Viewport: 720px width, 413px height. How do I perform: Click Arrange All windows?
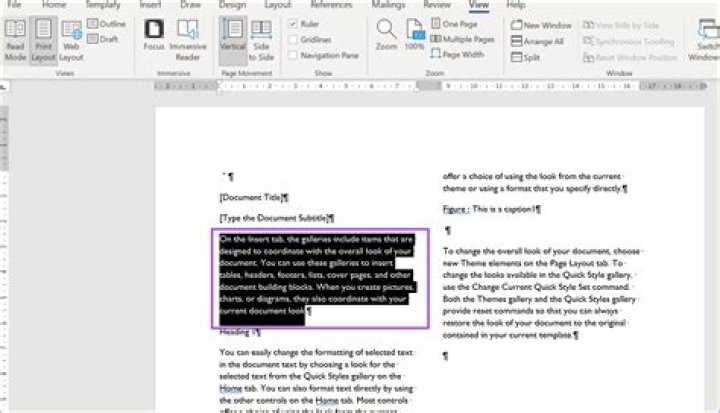pyautogui.click(x=537, y=41)
